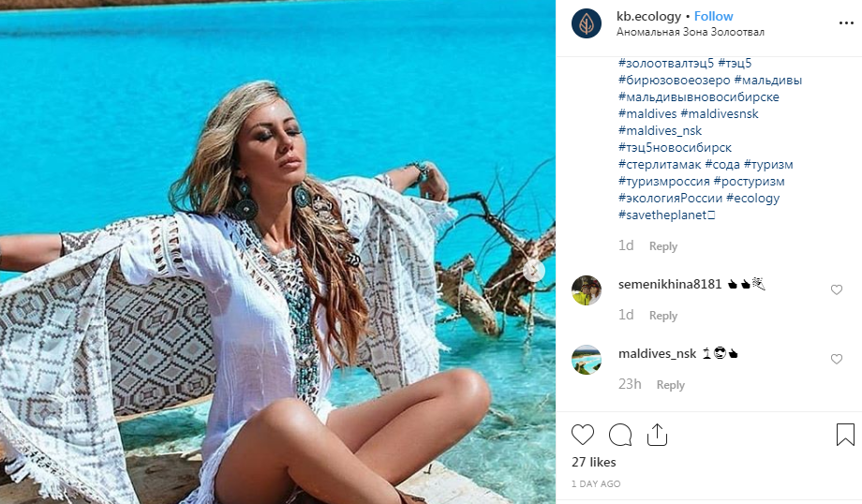Reply to maldives_nsk's comment
862x504 pixels.
point(670,385)
